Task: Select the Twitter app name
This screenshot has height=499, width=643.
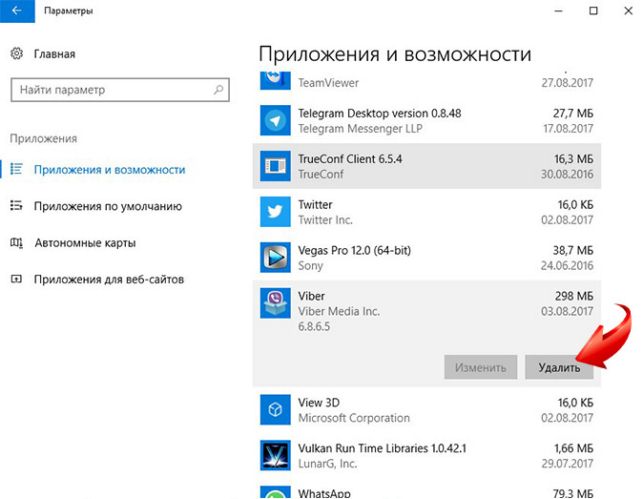Action: click(x=315, y=204)
